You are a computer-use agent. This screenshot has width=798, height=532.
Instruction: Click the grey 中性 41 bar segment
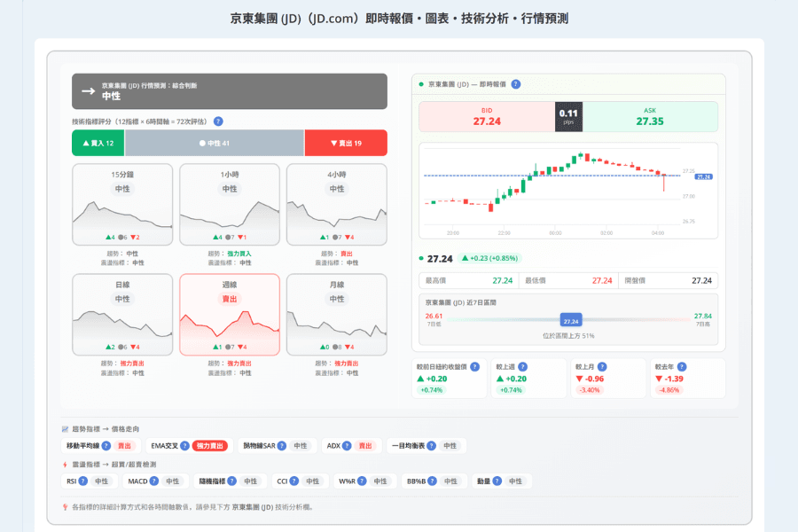pyautogui.click(x=215, y=143)
